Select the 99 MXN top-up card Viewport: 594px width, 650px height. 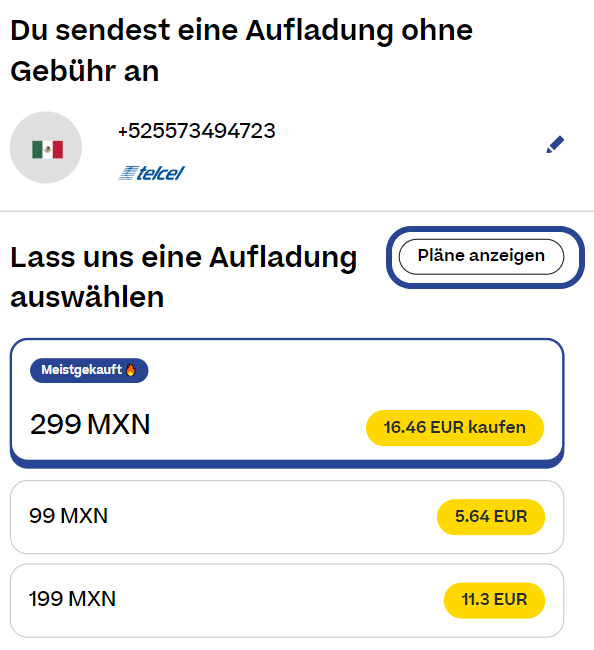click(287, 517)
